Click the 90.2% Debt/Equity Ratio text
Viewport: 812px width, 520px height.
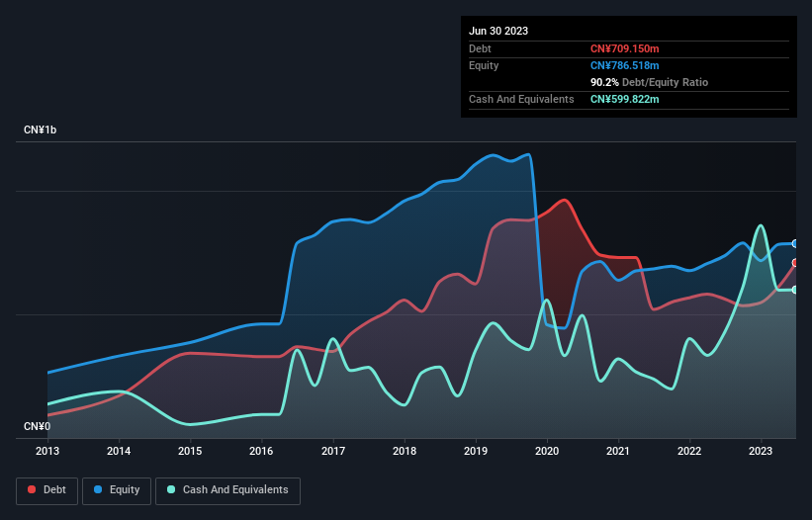tap(649, 82)
